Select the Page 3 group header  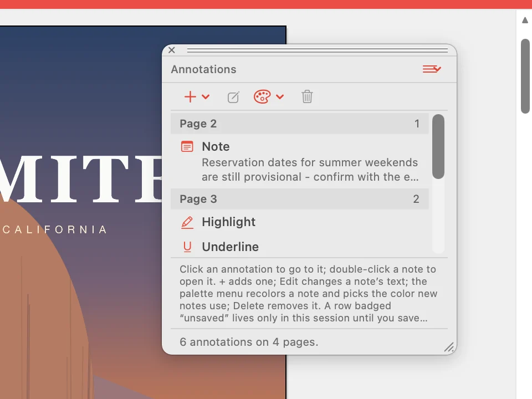pyautogui.click(x=300, y=199)
